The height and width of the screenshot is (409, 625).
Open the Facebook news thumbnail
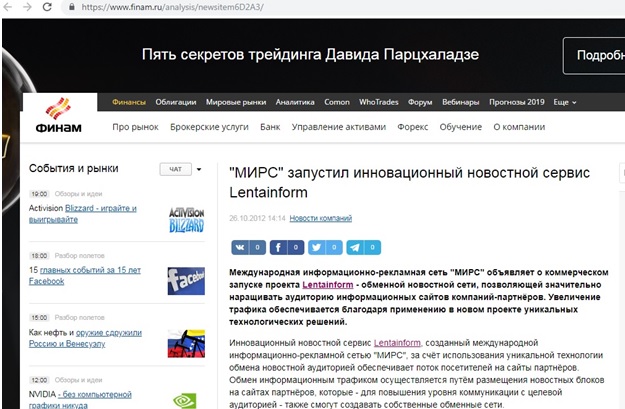[x=186, y=281]
